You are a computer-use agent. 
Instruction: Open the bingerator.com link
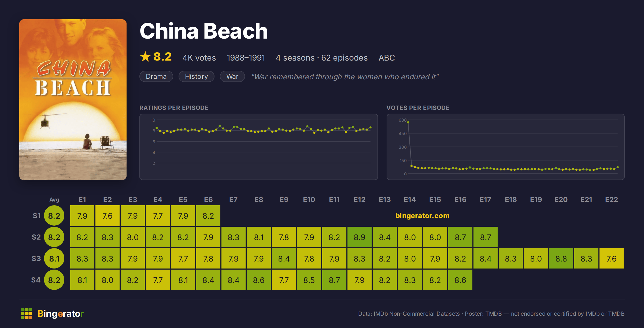423,216
